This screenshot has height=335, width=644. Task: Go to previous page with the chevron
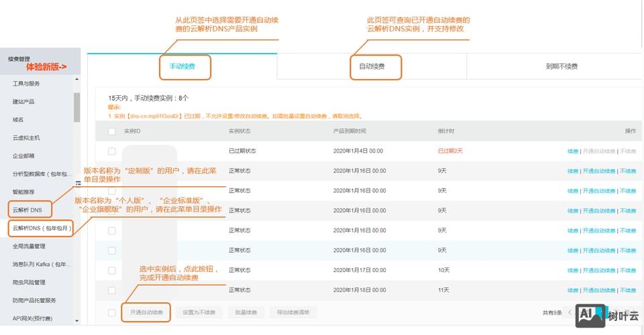tap(570, 312)
